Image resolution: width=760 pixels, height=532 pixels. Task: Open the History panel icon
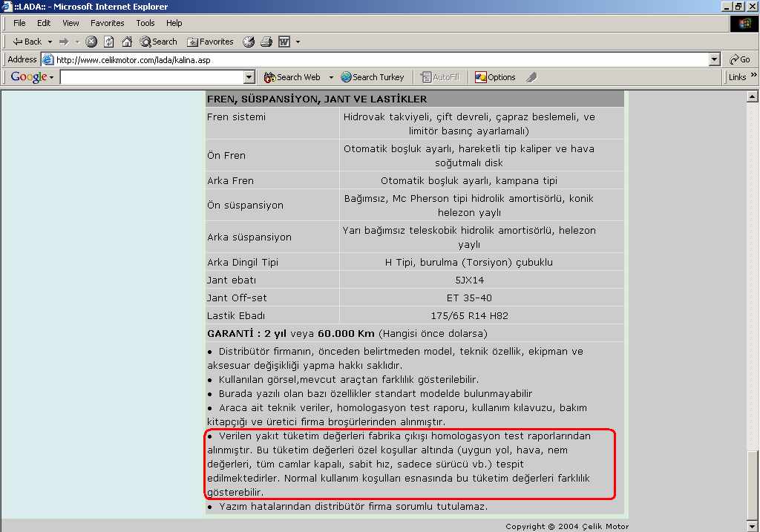pyautogui.click(x=249, y=42)
